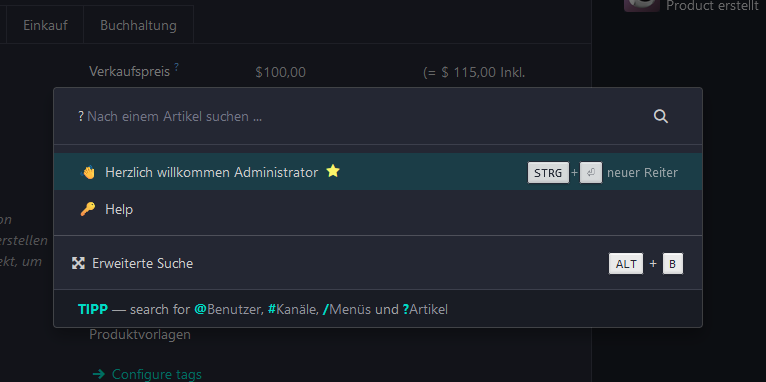Click the avatar next to Product erstellt
766x382 pixels.
(642, 6)
